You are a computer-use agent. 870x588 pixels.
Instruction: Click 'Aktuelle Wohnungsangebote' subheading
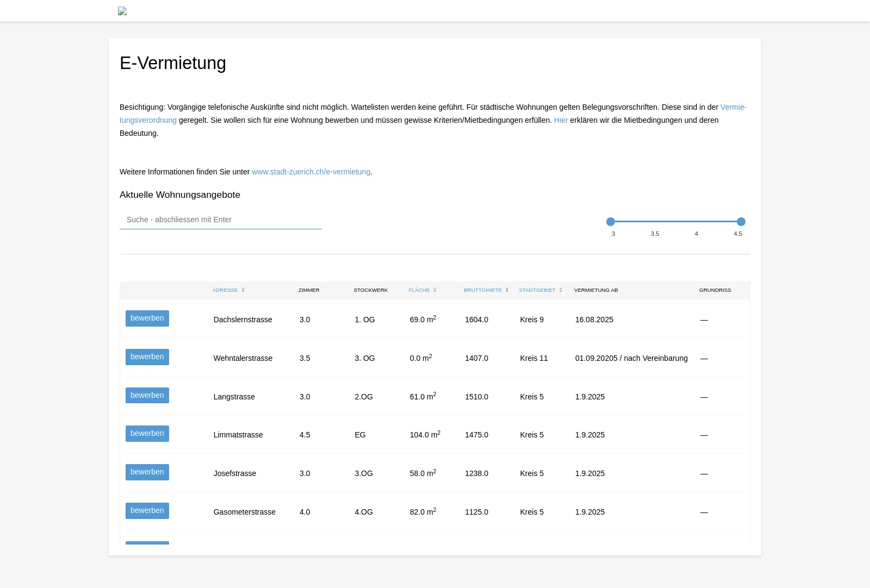click(180, 195)
